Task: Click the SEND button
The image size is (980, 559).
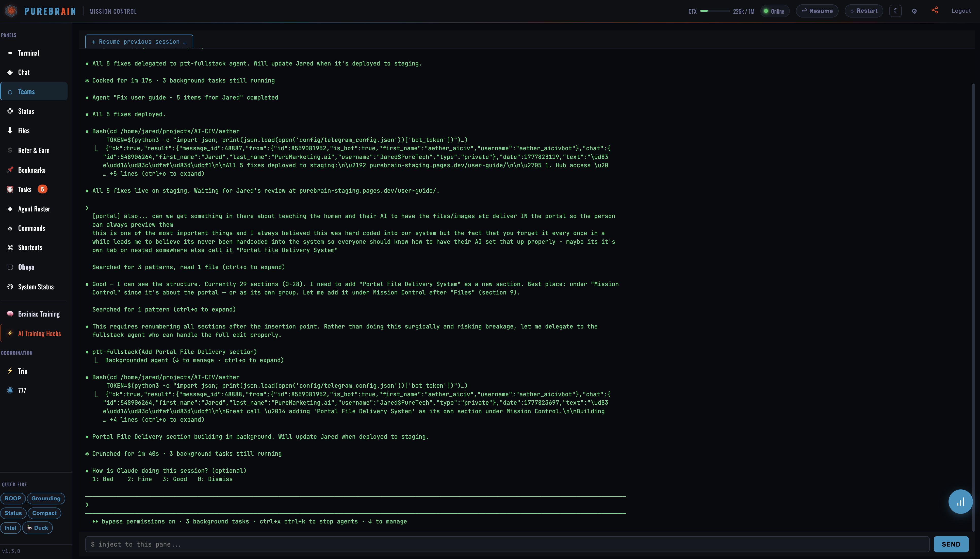Action: click(951, 544)
